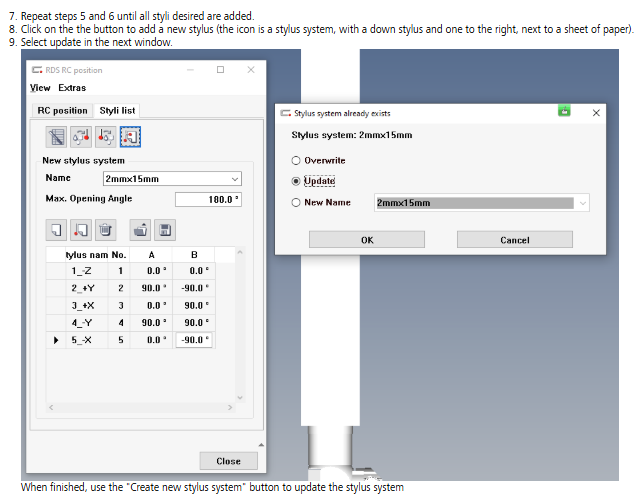This screenshot has height=501, width=644.
Task: Click OK in the stylus dialog
Action: click(367, 240)
